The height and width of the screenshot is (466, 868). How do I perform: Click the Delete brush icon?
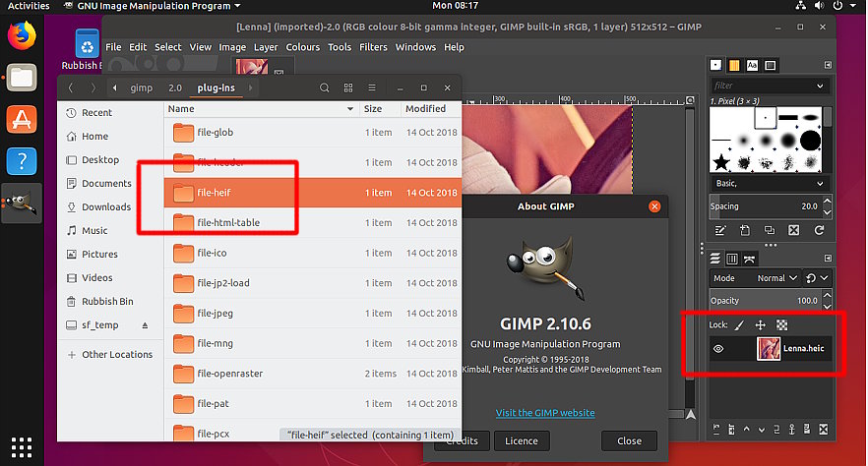click(x=794, y=230)
